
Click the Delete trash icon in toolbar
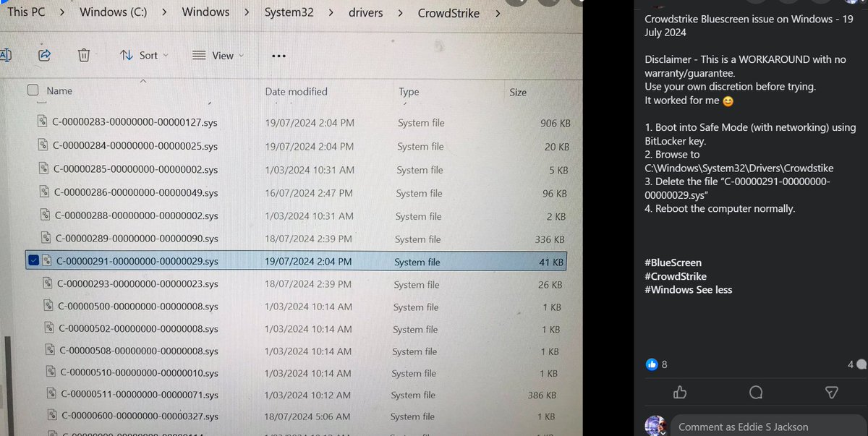click(x=84, y=55)
